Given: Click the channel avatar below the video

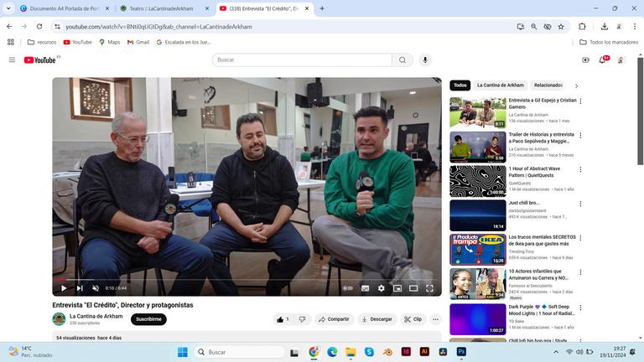Looking at the screenshot, I should coord(60,319).
